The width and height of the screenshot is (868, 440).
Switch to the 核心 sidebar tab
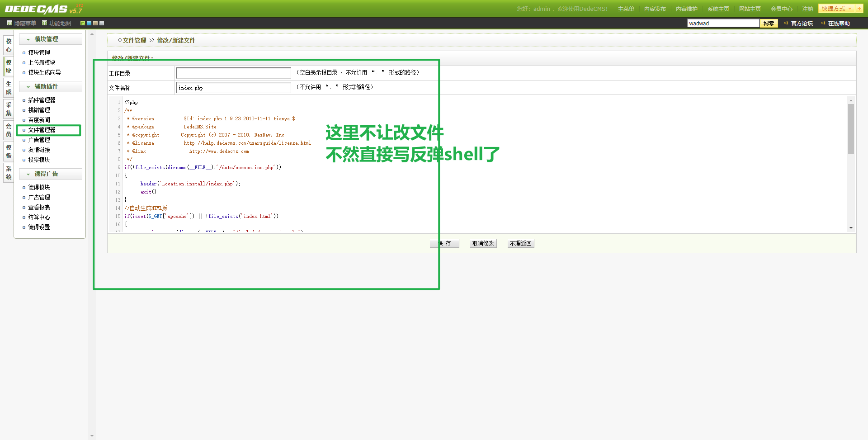9,45
